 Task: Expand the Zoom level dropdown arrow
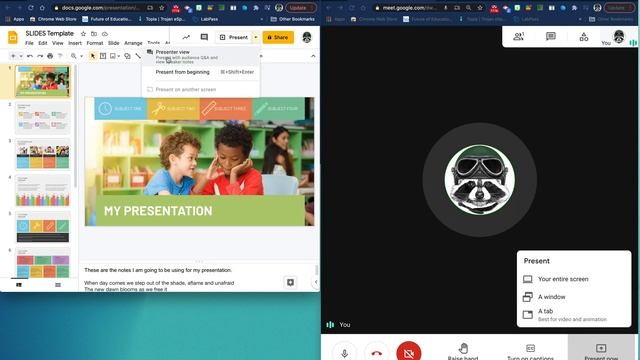coord(81,56)
